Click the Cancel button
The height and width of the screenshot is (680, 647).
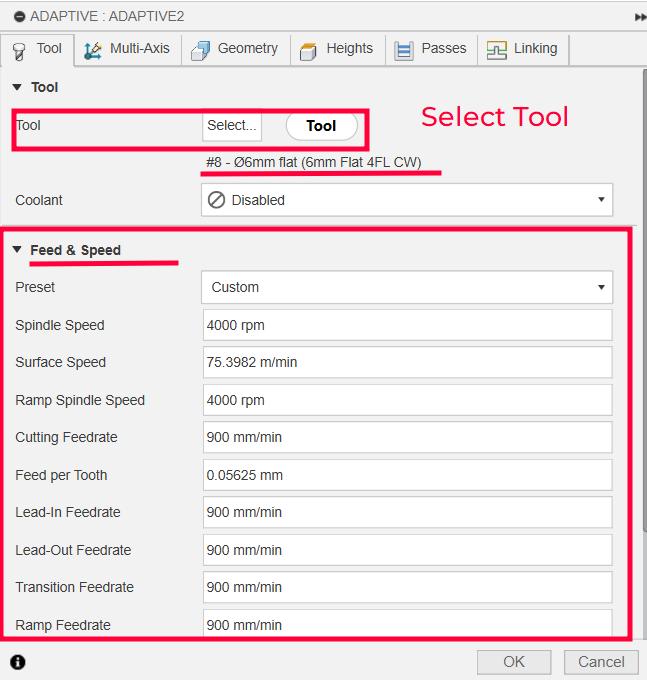click(x=601, y=662)
